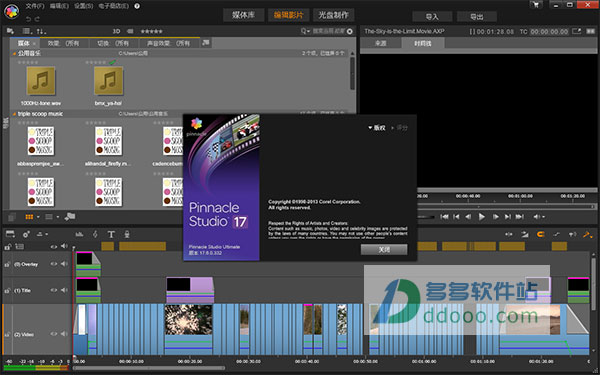Switch to the 光盘制作 tab
This screenshot has height=375, width=600.
333,15
